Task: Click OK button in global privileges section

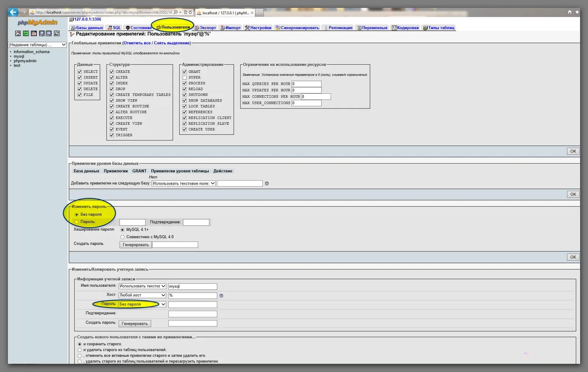Action: pyautogui.click(x=573, y=151)
